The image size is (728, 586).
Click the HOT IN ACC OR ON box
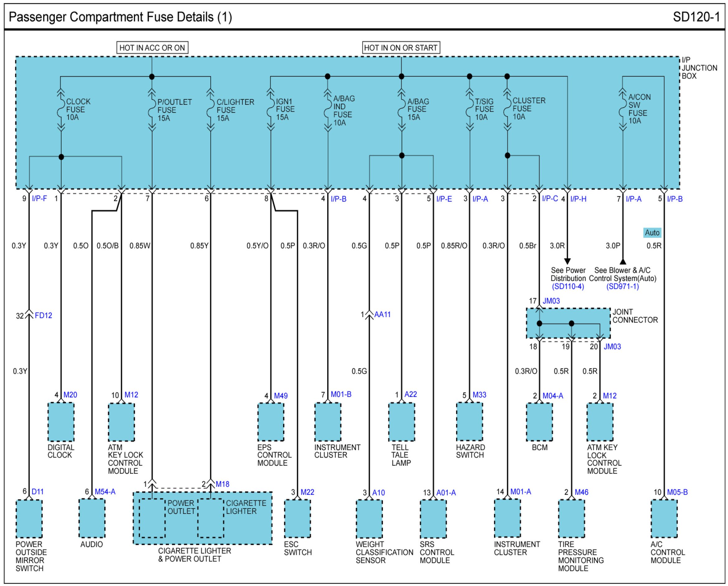tap(152, 48)
